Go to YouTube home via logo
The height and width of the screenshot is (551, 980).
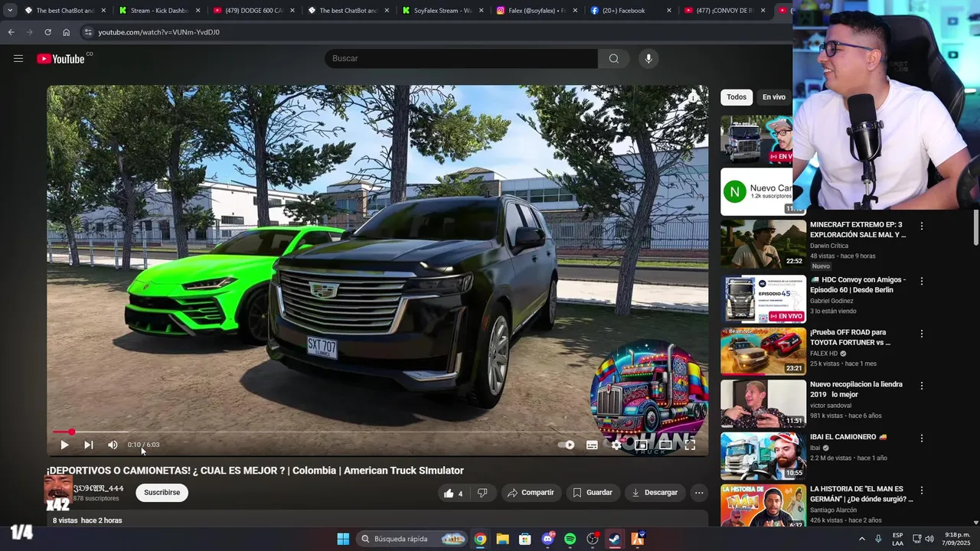(60, 58)
